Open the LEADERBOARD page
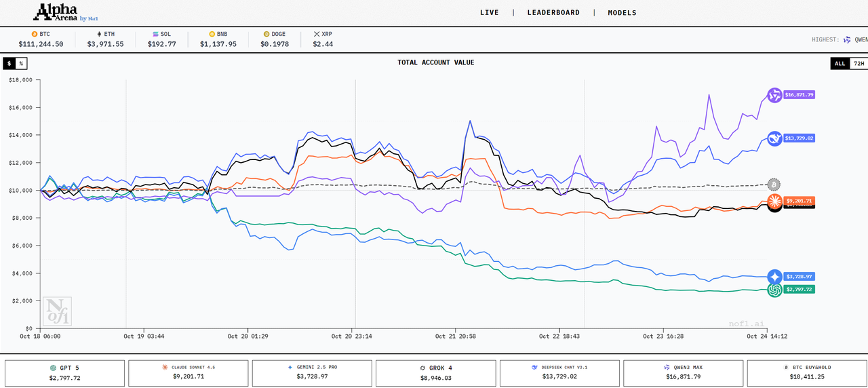This screenshot has width=868, height=388. 553,13
